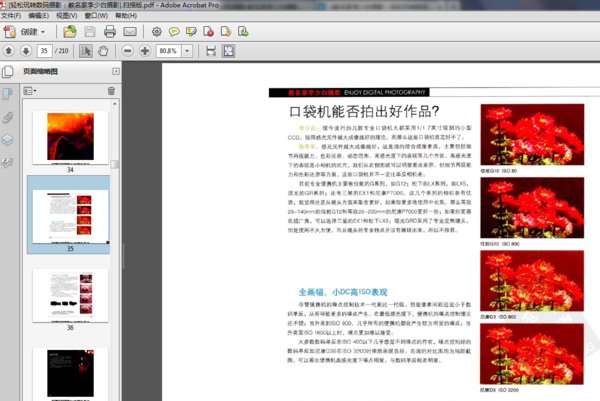The height and width of the screenshot is (401, 600).
Task: Click the print icon
Action: click(110, 32)
